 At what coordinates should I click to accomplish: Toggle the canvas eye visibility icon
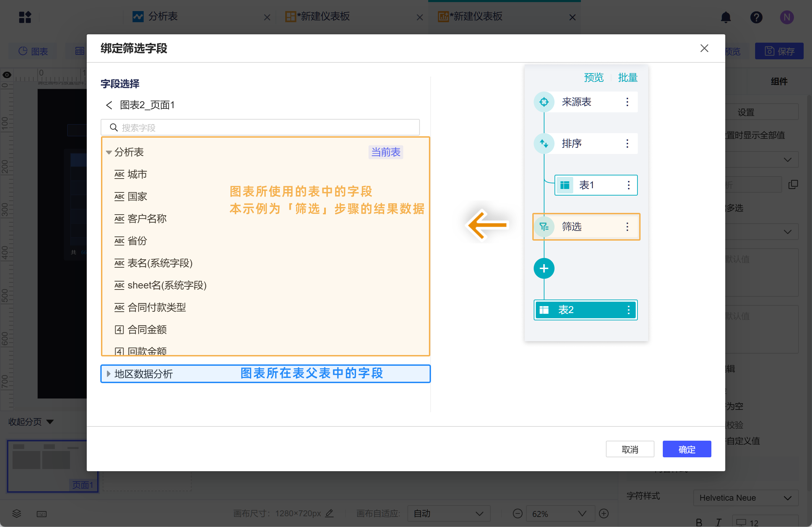point(7,75)
